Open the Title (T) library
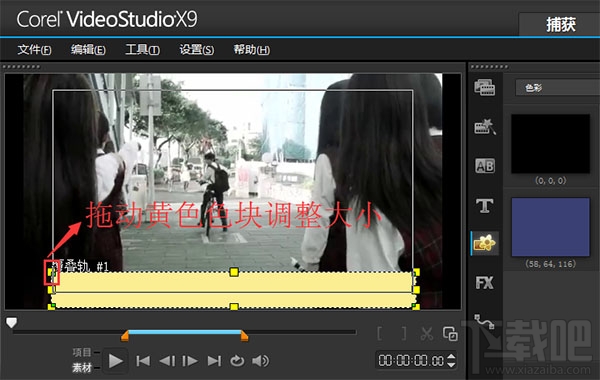 484,205
